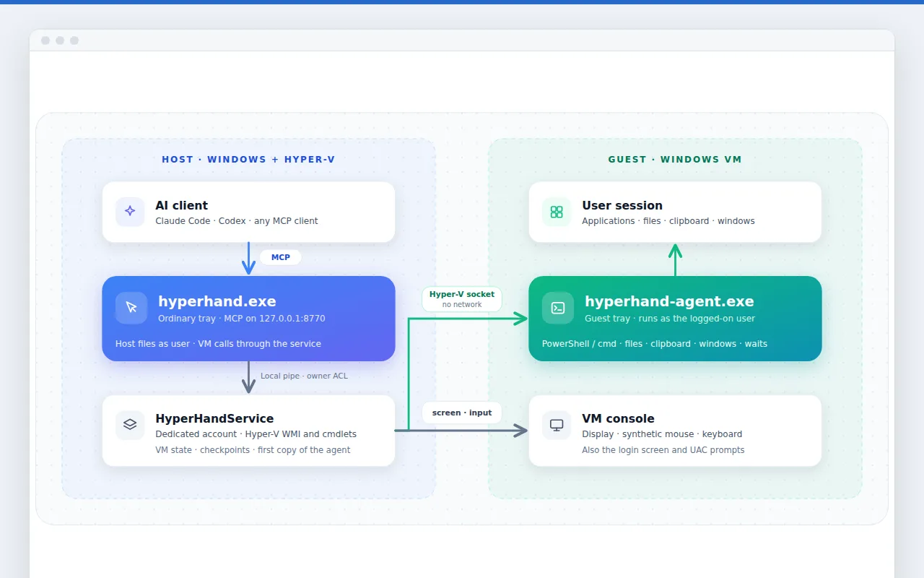Click the cursor icon beside hyperhand.exe
924x578 pixels.
[x=131, y=308]
